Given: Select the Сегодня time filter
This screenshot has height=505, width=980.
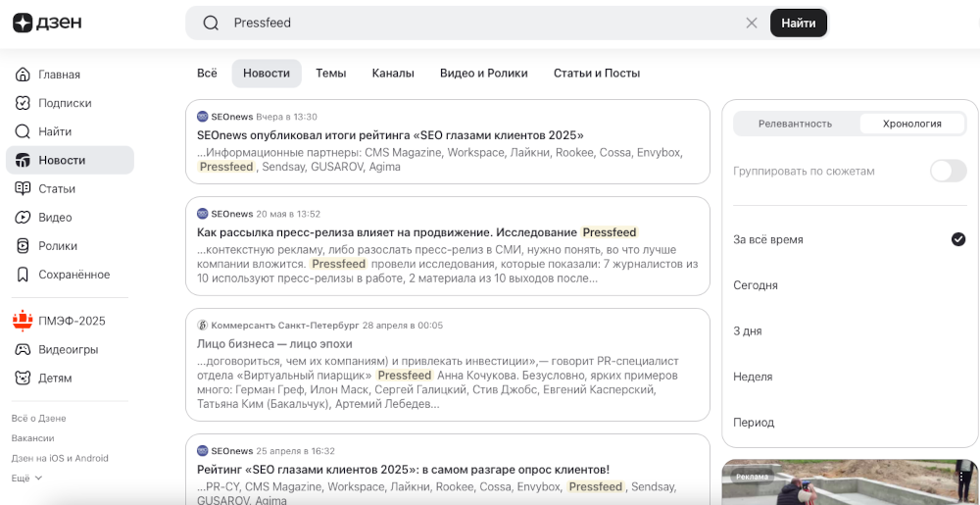Looking at the screenshot, I should point(850,285).
